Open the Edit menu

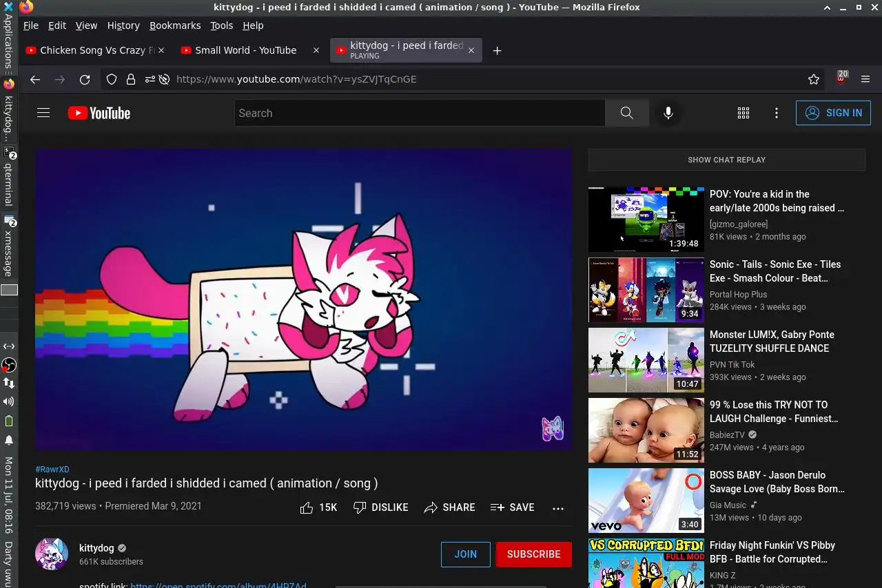click(x=57, y=25)
